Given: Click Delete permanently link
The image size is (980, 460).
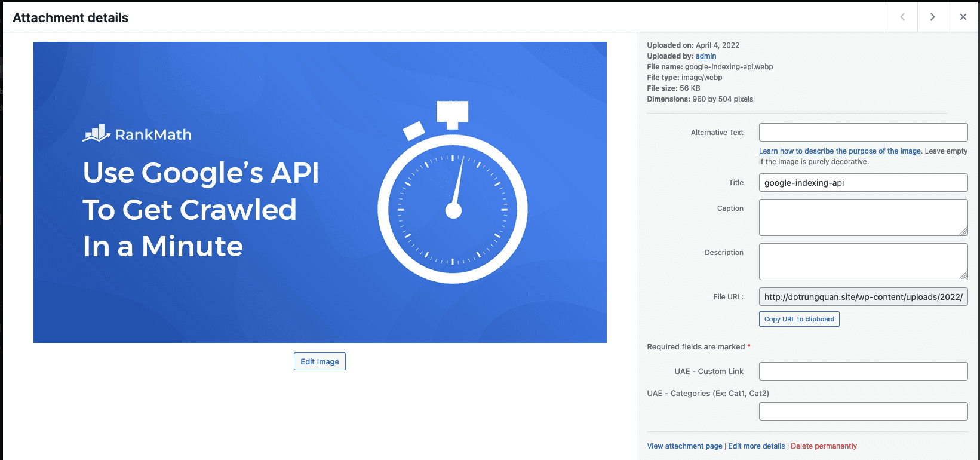Looking at the screenshot, I should coord(824,446).
